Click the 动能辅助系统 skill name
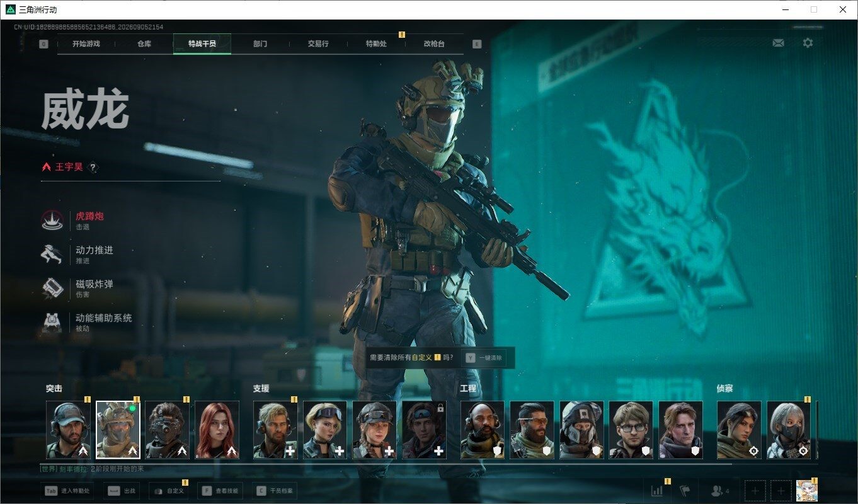Screen dimensions: 858x504 click(x=104, y=318)
